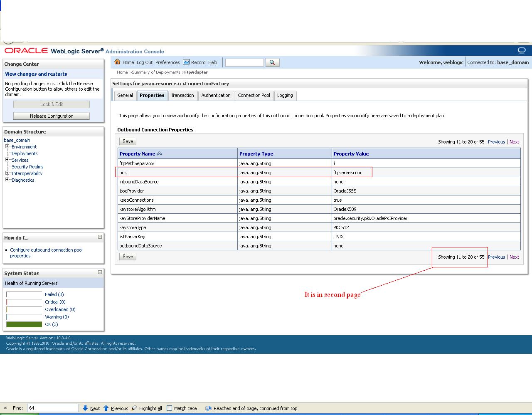Image resolution: width=532 pixels, height=415 pixels.
Task: Go to top Previous page link
Action: click(496, 142)
